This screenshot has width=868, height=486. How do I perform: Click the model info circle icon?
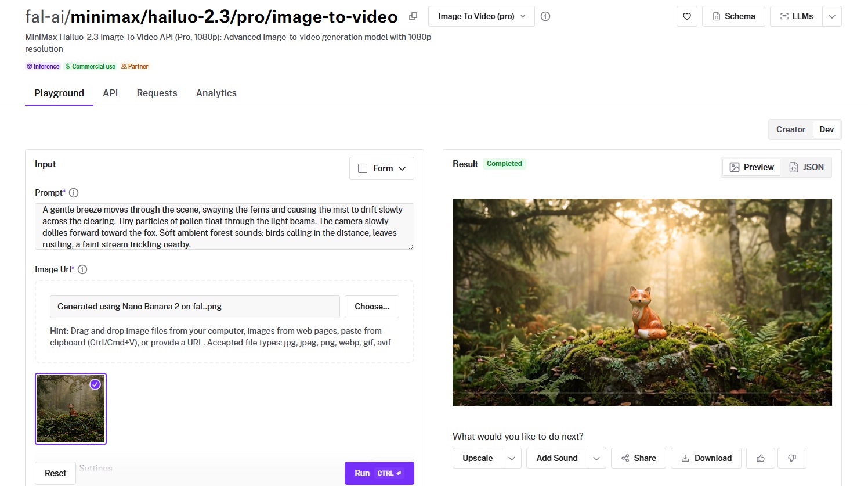(545, 16)
